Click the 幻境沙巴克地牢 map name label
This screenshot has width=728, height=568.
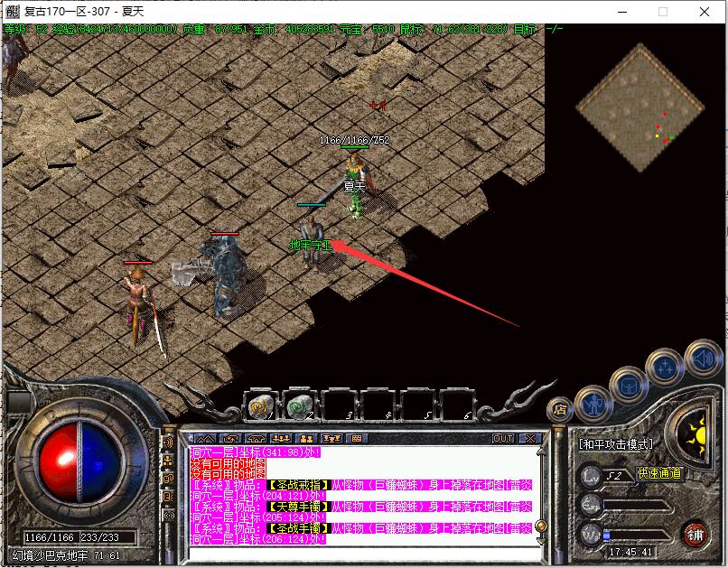(51, 555)
